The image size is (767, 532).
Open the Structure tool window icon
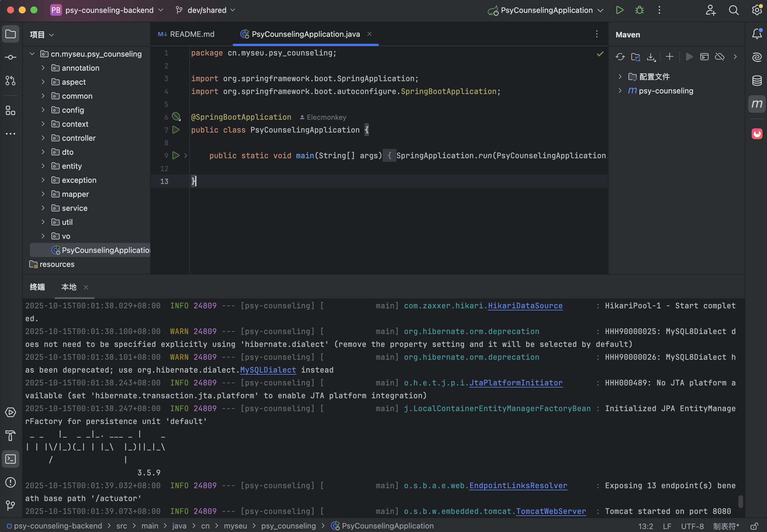[x=10, y=111]
